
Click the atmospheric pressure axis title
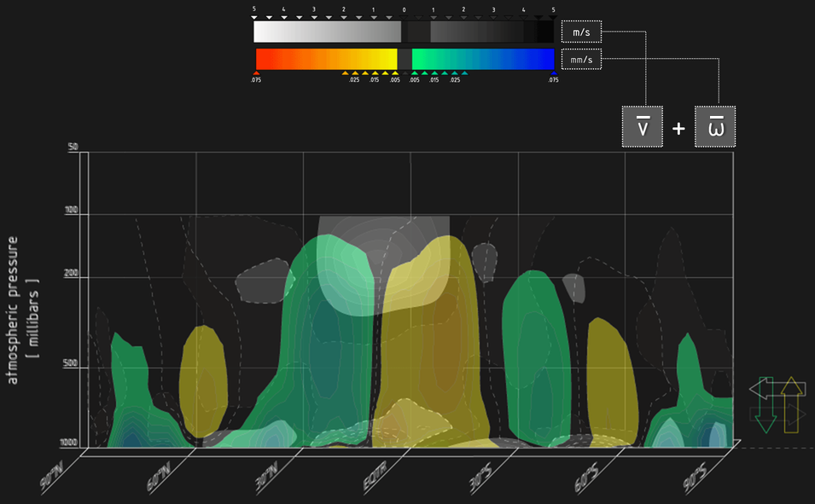(x=22, y=310)
